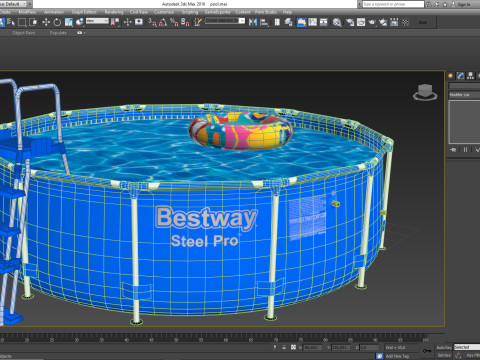Click Select and Manipulate icon

pos(127,22)
